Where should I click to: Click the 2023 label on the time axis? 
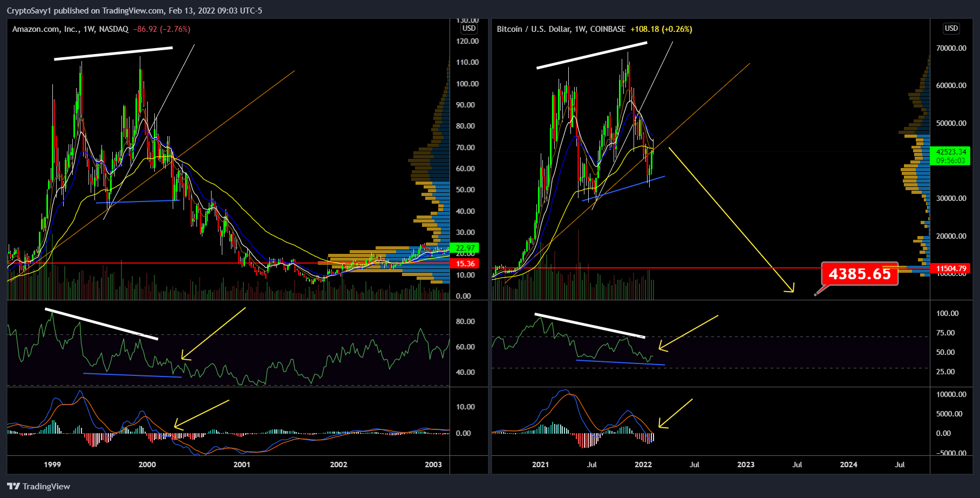point(746,465)
